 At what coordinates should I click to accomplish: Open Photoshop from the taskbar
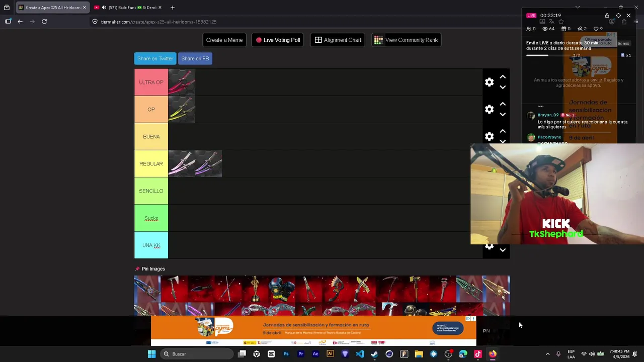(286, 354)
